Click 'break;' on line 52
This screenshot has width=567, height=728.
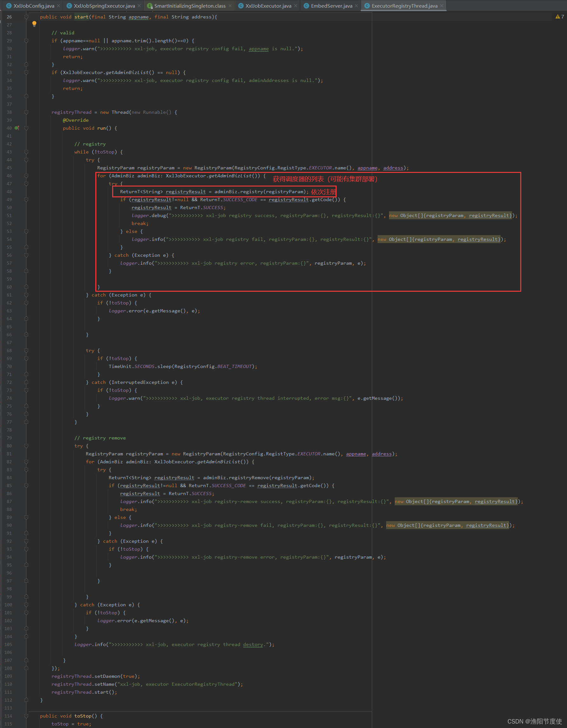point(140,223)
